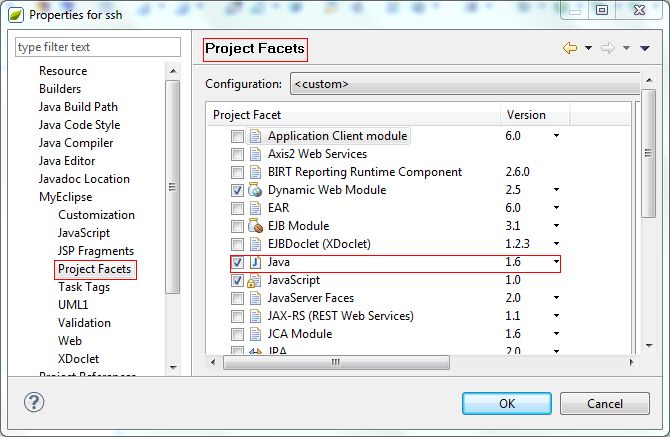The image size is (670, 437).
Task: Uncheck the Dynamic Web Module checkbox
Action: [237, 190]
